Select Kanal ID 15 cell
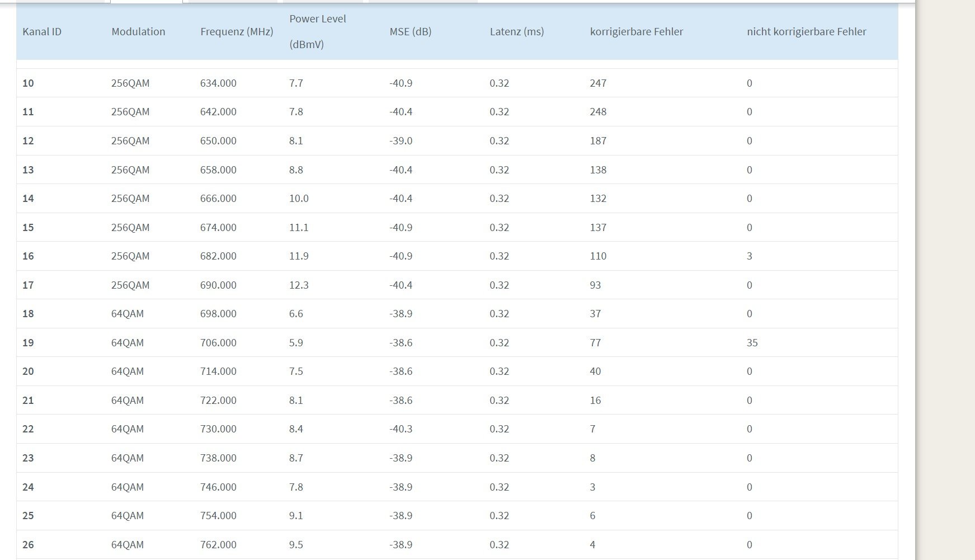This screenshot has height=560, width=975. (x=28, y=228)
